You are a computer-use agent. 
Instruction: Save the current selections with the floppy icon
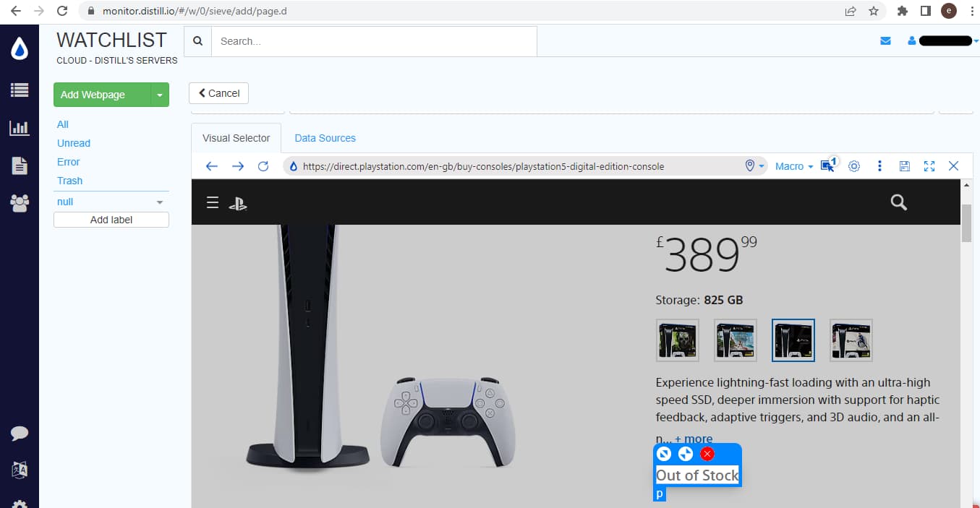[904, 165]
